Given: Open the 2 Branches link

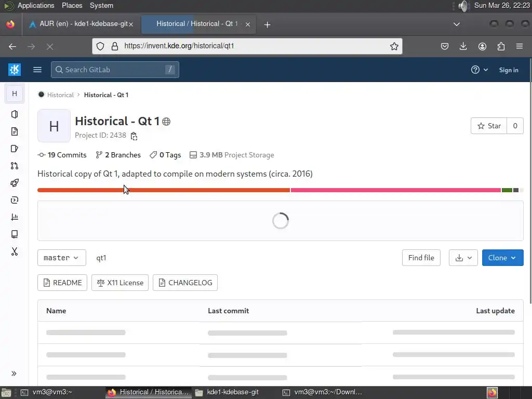Looking at the screenshot, I should point(118,155).
